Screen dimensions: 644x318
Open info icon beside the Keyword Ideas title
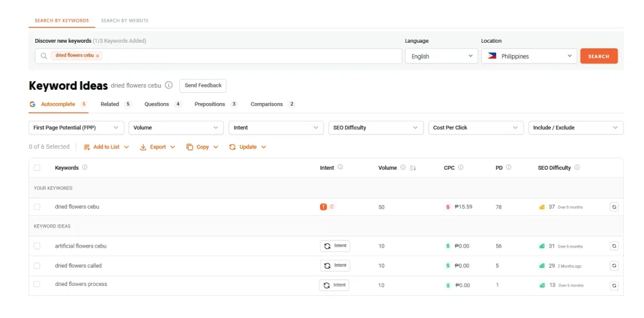(x=169, y=85)
